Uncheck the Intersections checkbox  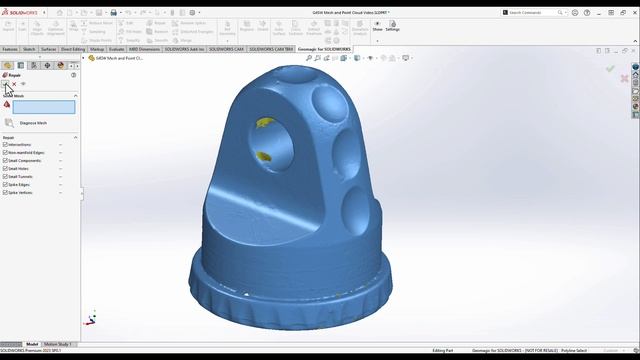pos(5,144)
